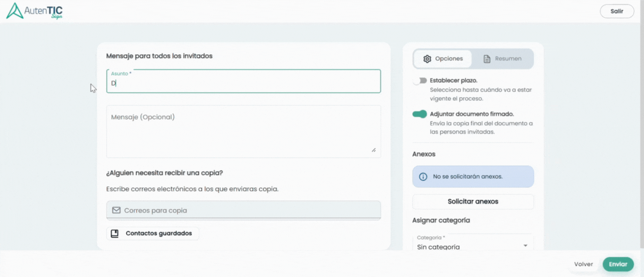
Task: Click the gear icon beside Opciones
Action: 427,59
